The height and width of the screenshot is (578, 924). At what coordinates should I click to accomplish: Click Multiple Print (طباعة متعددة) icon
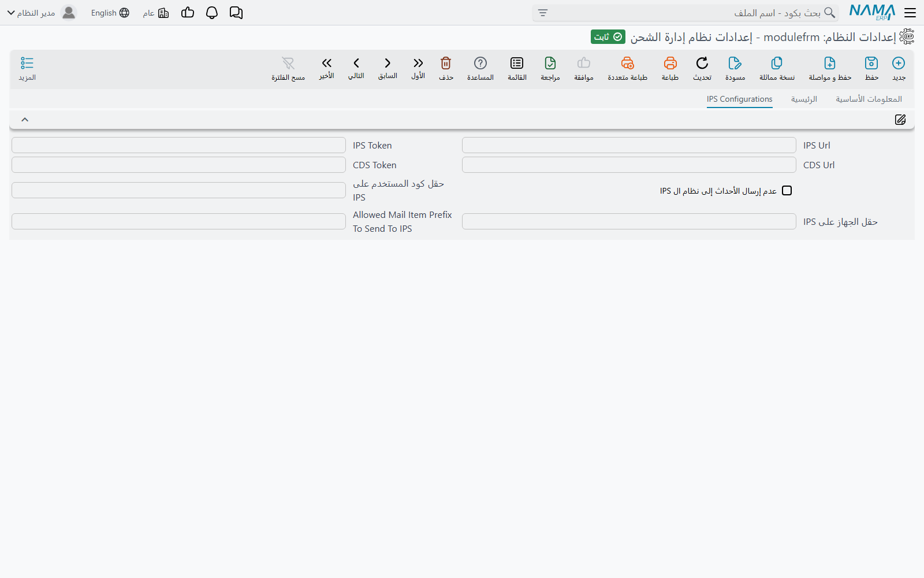627,63
